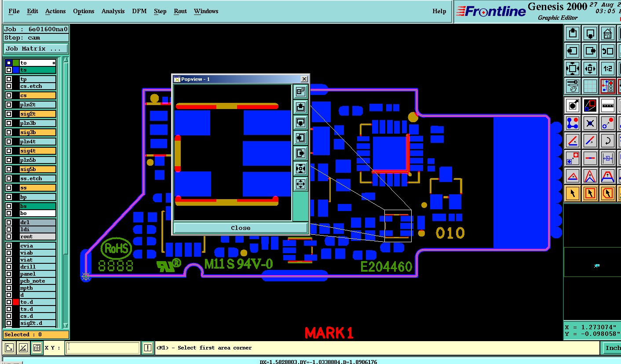The width and height of the screenshot is (621, 364).
Task: Click green color swatch of 'to' layer
Action: point(16,63)
